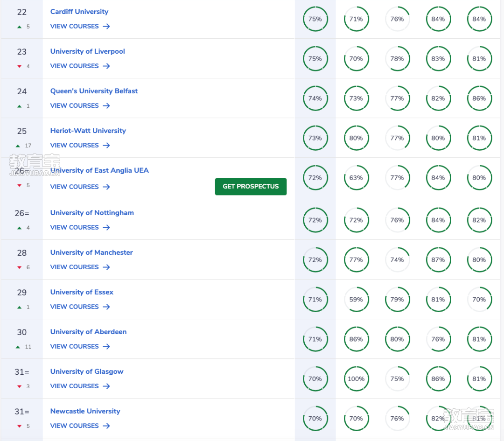Go to Queen's University Belfast profile
The image size is (504, 441).
tap(94, 91)
